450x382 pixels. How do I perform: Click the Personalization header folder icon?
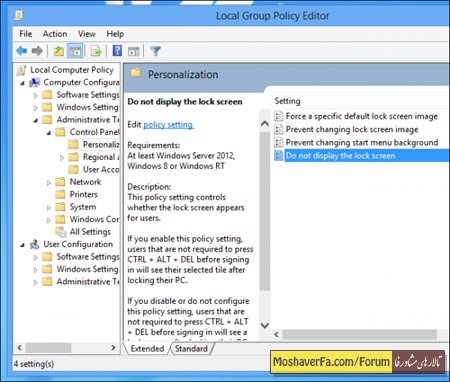(x=136, y=73)
